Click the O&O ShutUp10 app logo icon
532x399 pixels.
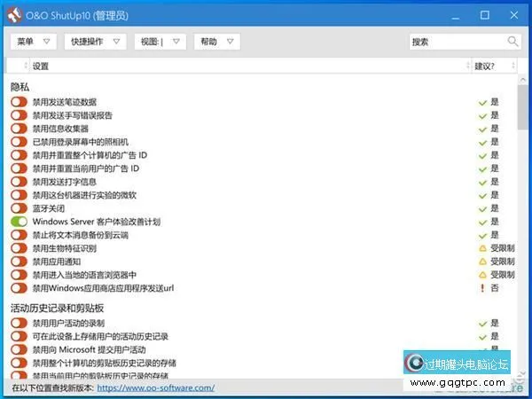[14, 15]
